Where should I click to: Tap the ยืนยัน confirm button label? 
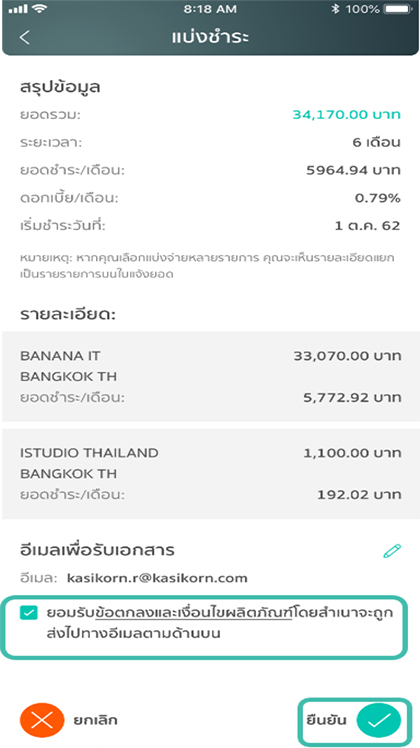pos(327,720)
